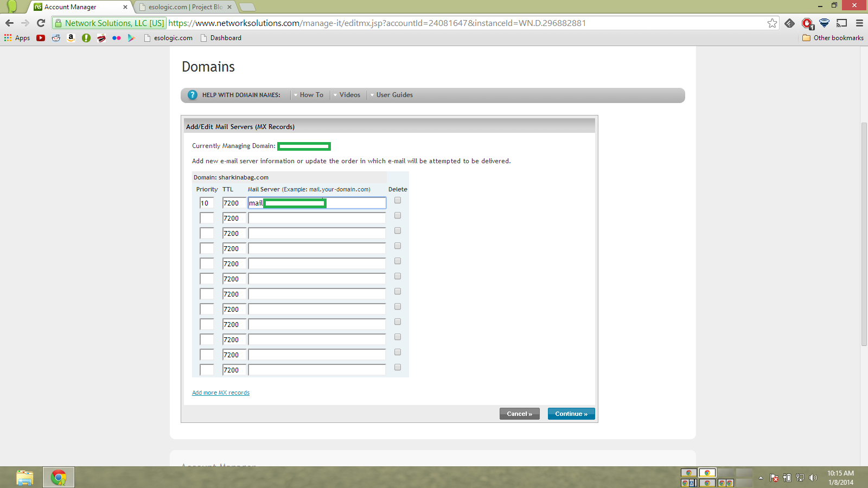Click the second row Priority field
868x488 pixels.
coord(207,218)
